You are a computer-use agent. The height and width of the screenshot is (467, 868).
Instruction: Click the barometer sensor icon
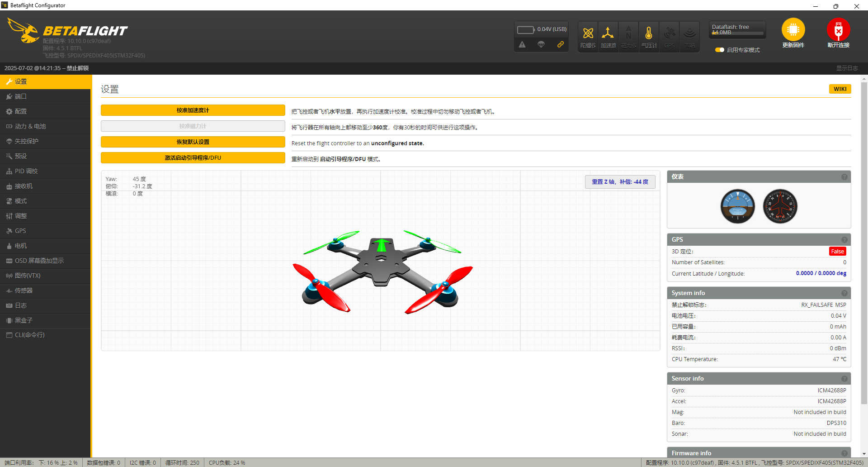coord(649,33)
